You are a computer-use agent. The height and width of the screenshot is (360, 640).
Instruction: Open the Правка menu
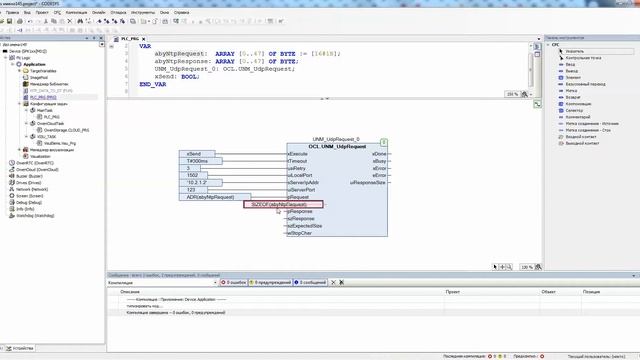12,13
